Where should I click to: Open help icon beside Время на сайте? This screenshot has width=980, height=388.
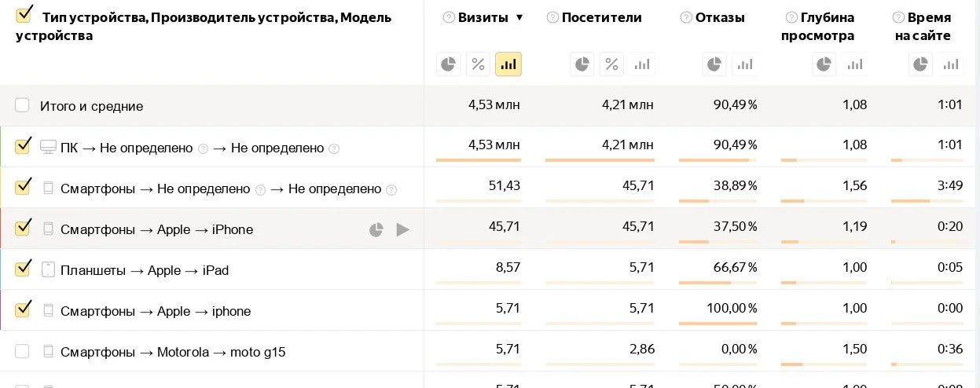[x=898, y=17]
